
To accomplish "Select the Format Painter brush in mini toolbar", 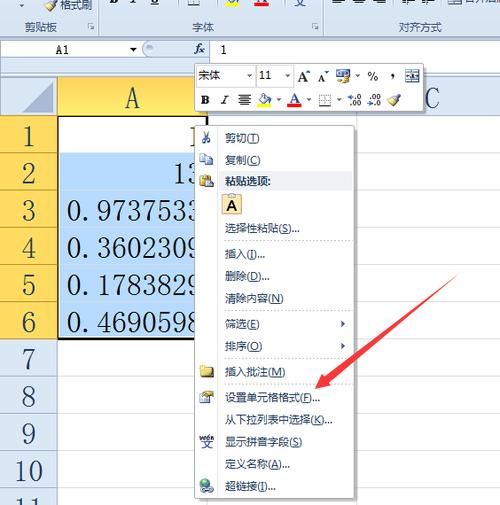I will click(x=394, y=100).
